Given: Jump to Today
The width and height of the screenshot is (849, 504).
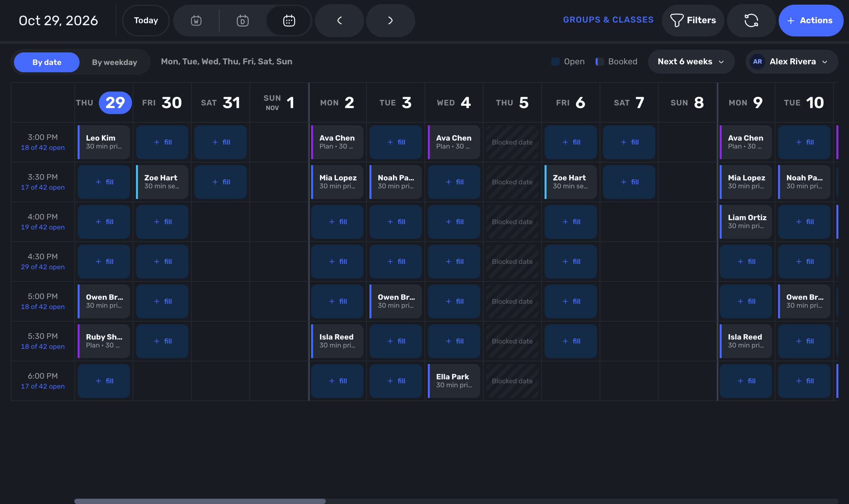Looking at the screenshot, I should coord(146,20).
